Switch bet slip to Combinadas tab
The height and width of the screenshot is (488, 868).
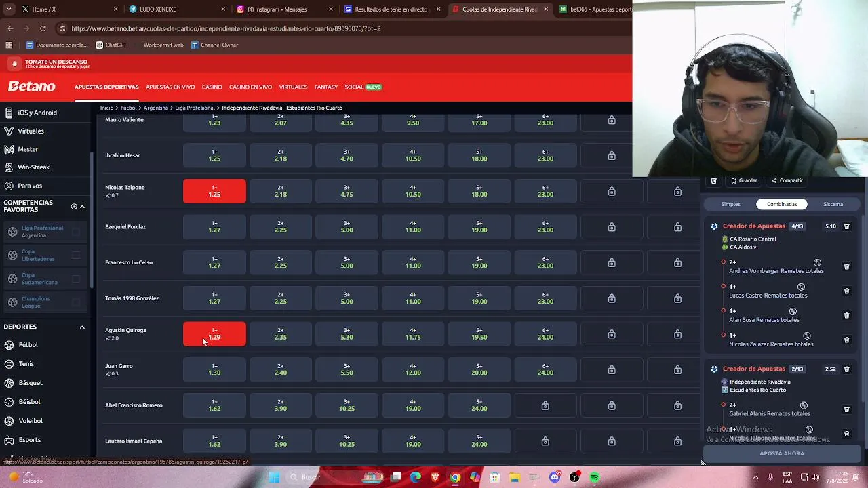(x=782, y=204)
